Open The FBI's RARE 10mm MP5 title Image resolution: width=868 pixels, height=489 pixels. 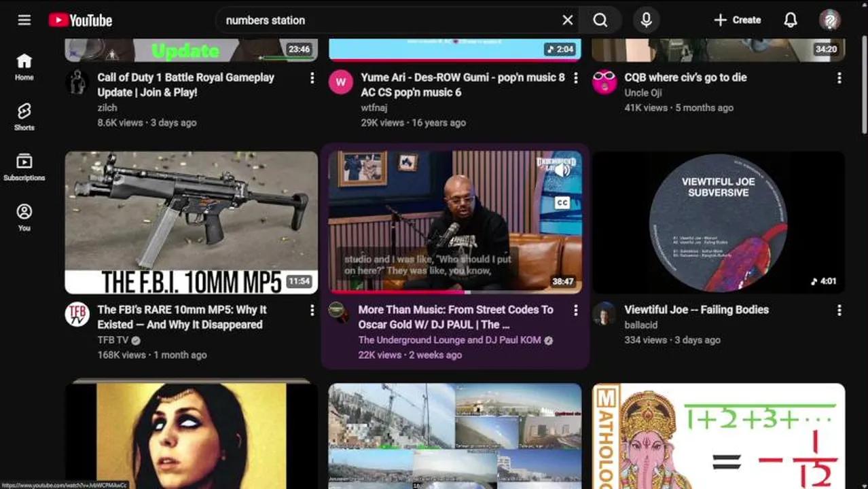point(182,317)
